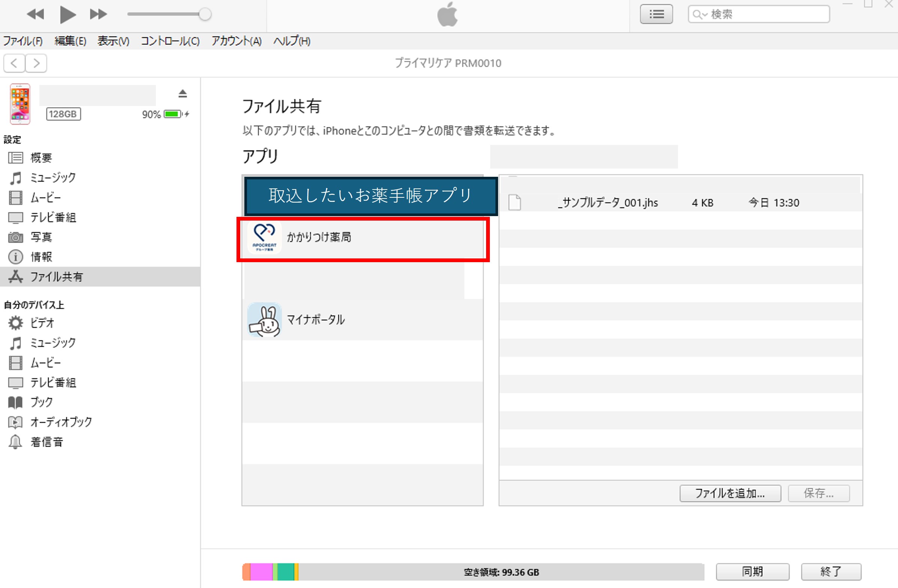Click the マイナポータル rabbit app icon

(x=264, y=319)
